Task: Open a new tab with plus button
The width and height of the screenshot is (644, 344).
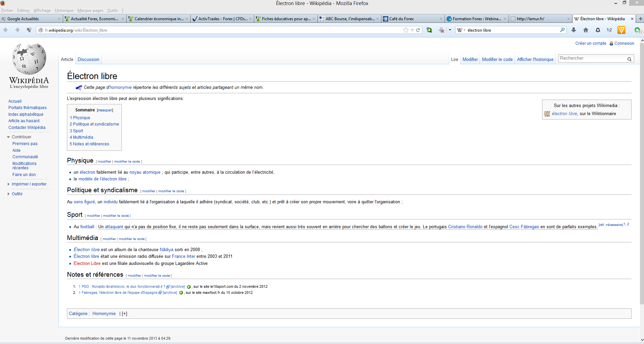Action: [x=641, y=19]
